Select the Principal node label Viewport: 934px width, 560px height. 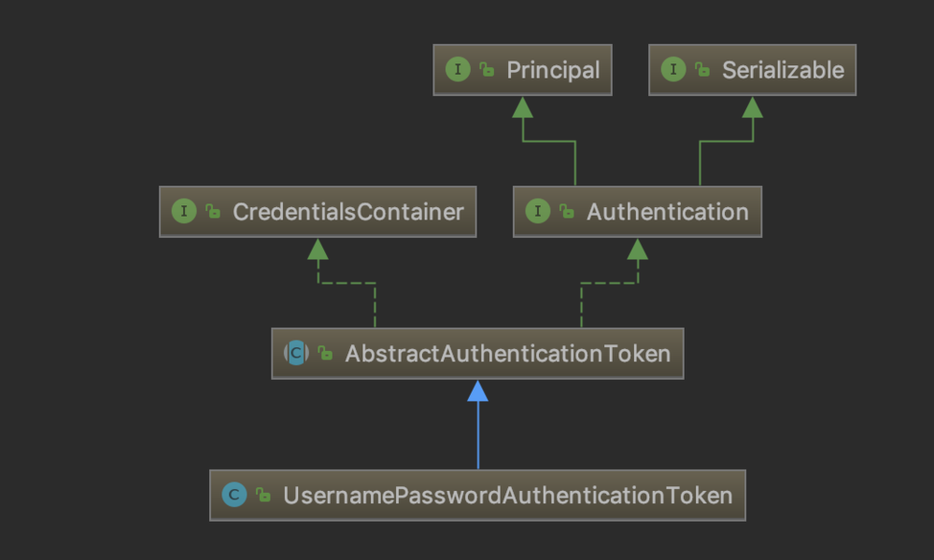click(553, 70)
